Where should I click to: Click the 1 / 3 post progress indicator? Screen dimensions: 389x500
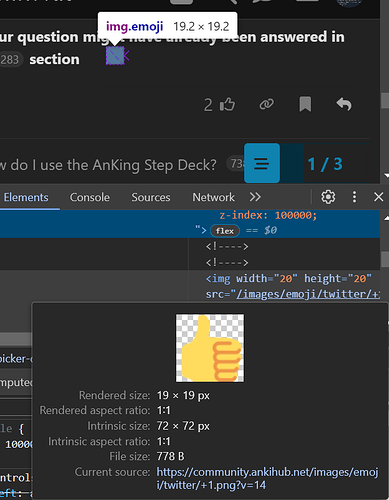pyautogui.click(x=325, y=164)
